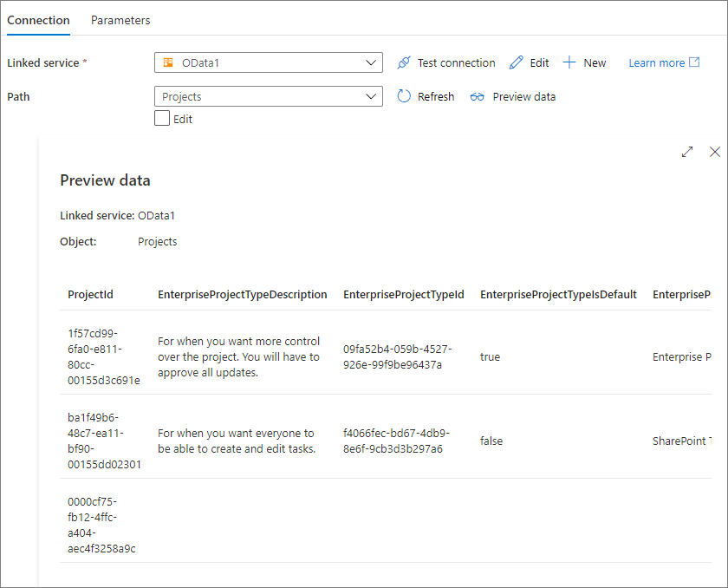This screenshot has height=588, width=728.
Task: Click the Test connection plug icon
Action: pyautogui.click(x=403, y=62)
